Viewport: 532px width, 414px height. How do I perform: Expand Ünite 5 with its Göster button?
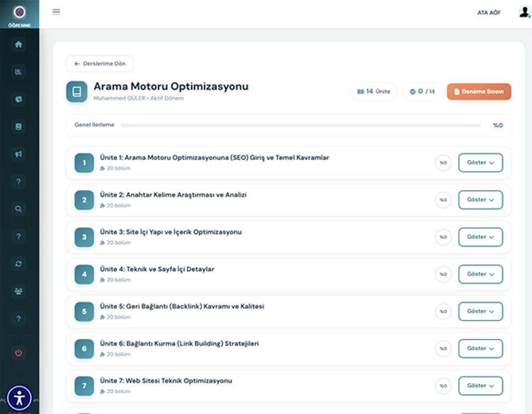(480, 311)
